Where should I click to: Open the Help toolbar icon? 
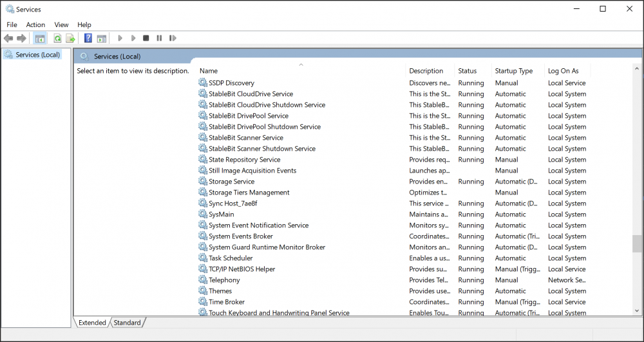(x=88, y=38)
